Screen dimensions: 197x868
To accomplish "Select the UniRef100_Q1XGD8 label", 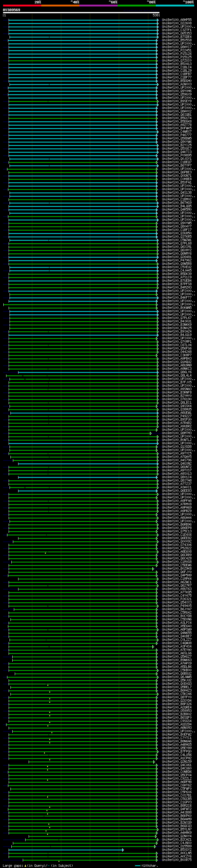I will point(177,446).
